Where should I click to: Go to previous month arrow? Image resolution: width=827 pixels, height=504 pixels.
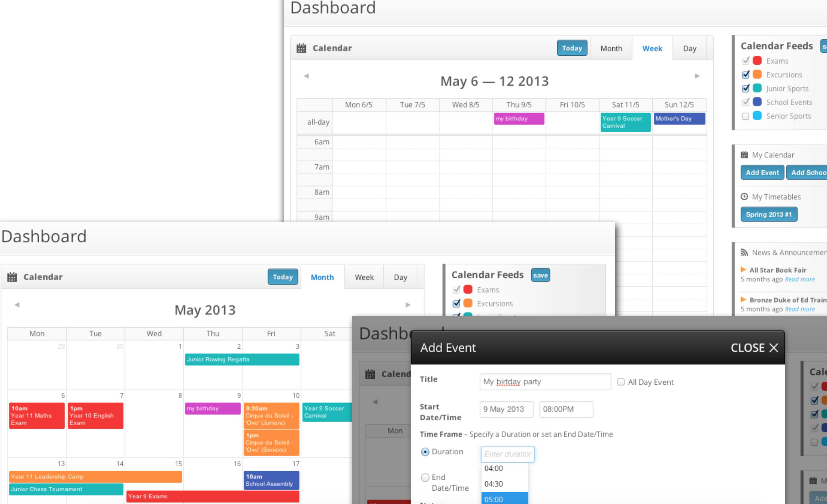pyautogui.click(x=17, y=305)
